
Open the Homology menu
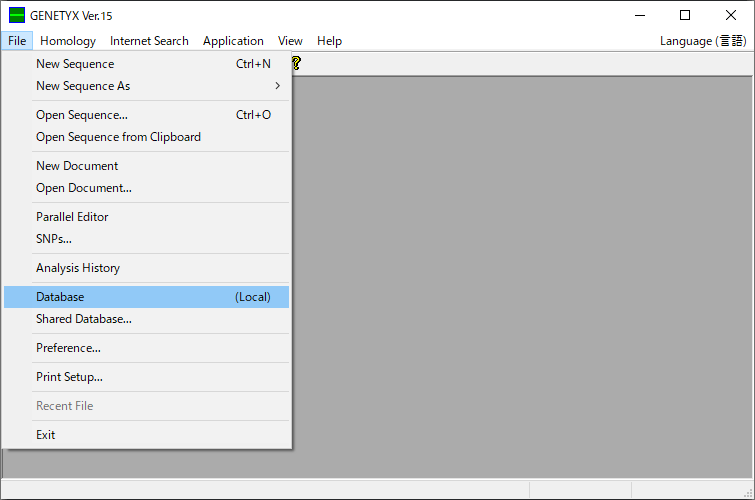click(68, 41)
